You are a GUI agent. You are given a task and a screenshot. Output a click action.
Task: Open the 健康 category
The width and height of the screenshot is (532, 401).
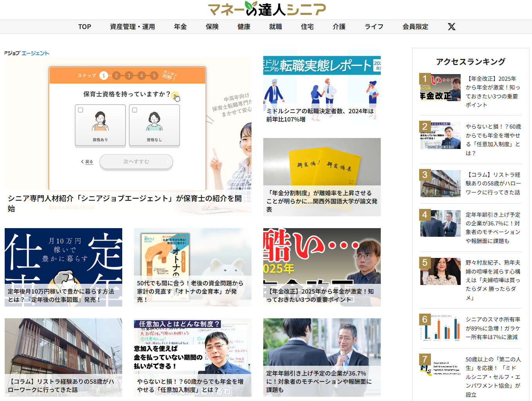(x=244, y=27)
